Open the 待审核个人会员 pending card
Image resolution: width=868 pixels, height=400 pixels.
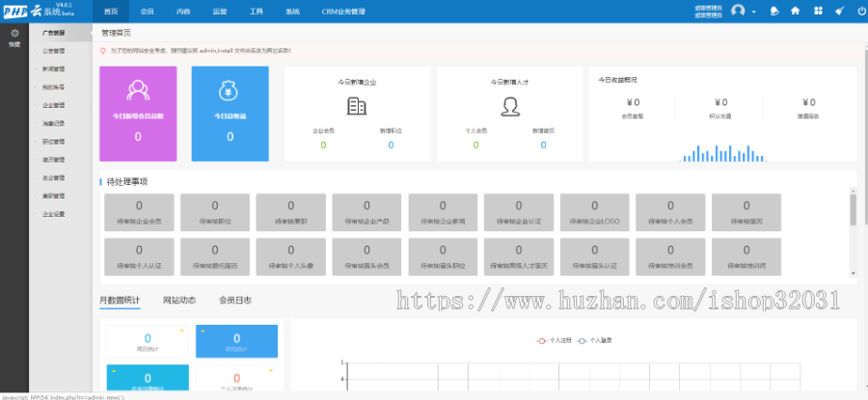[x=670, y=212]
